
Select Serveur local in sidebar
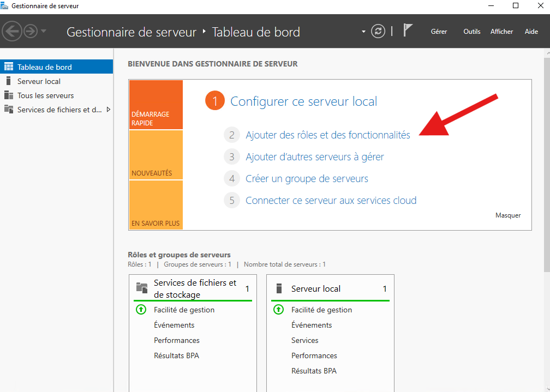pyautogui.click(x=39, y=81)
